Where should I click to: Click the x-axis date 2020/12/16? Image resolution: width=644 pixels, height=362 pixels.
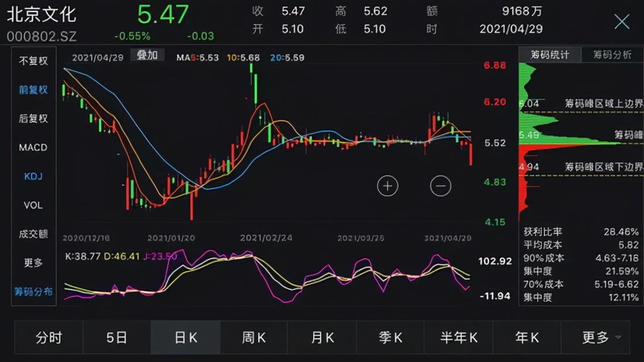point(86,238)
